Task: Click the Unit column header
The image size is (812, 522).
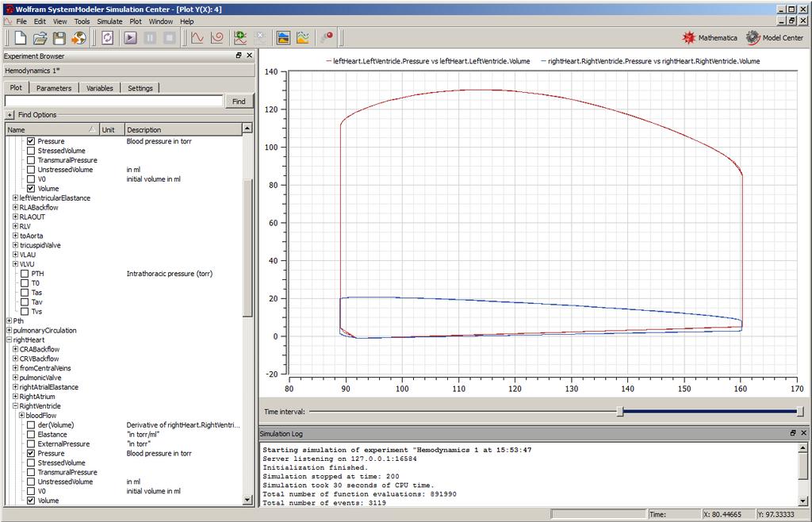Action: (111, 129)
